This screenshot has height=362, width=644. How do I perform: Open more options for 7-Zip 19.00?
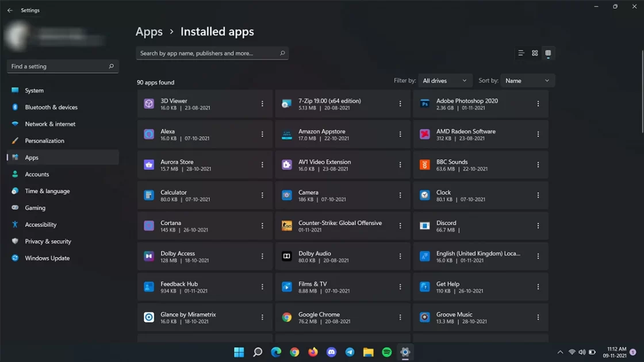coord(400,104)
